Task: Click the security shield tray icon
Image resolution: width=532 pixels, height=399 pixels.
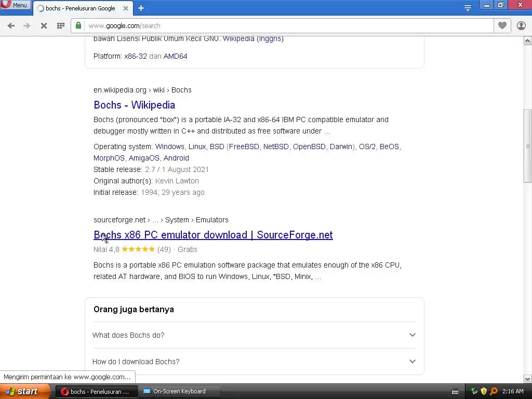Action: pyautogui.click(x=484, y=391)
